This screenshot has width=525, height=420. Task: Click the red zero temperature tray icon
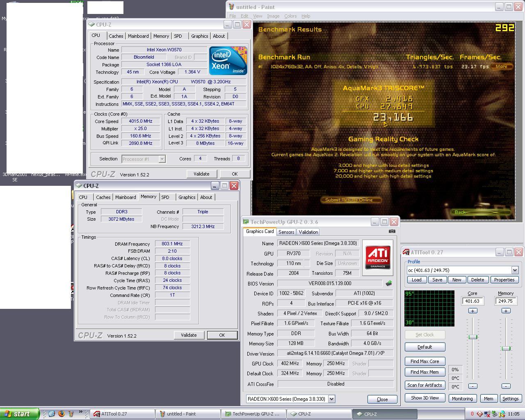tap(472, 414)
